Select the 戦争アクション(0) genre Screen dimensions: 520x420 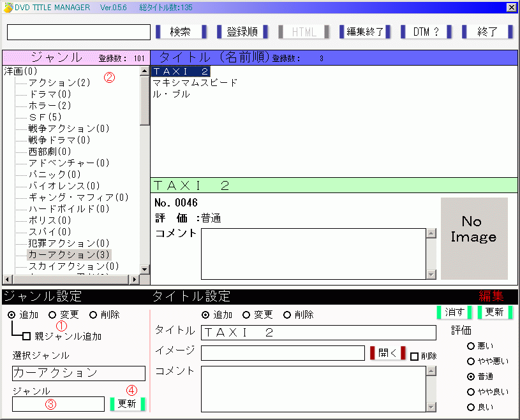[x=69, y=128]
